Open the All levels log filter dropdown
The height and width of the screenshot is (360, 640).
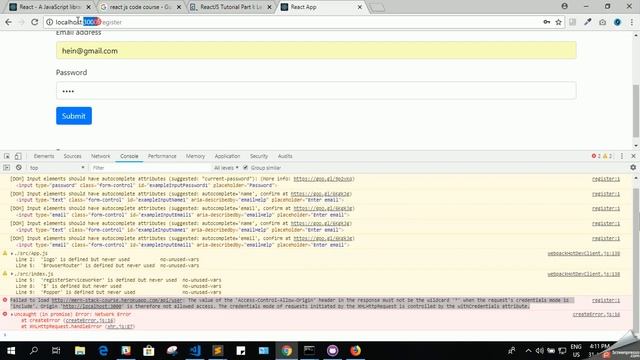tap(226, 167)
